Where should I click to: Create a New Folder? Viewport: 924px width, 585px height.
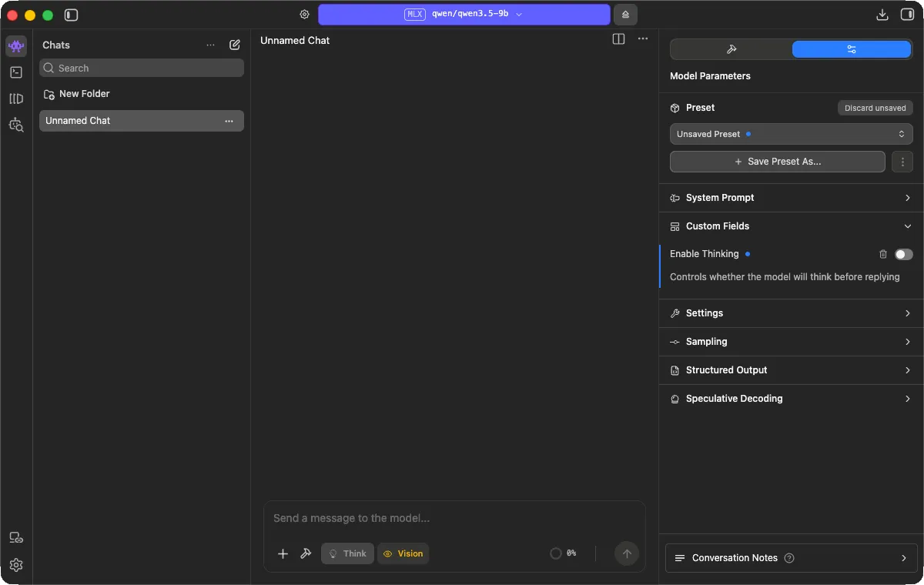pos(77,94)
